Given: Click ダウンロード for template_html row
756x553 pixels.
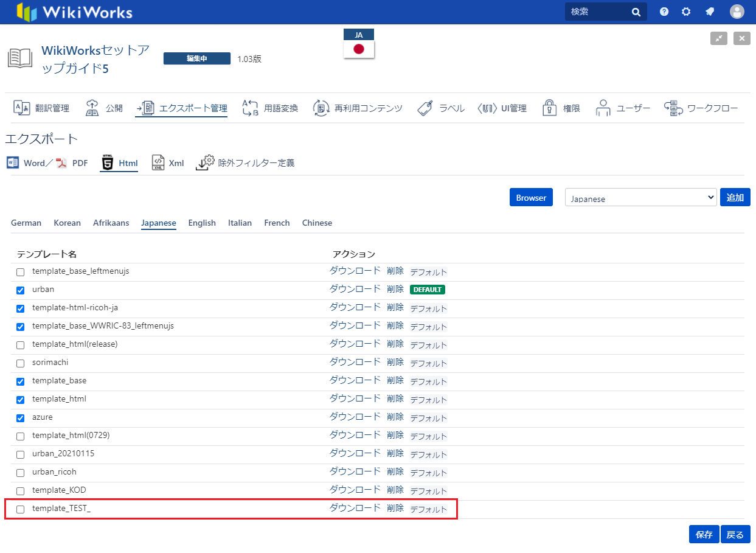Looking at the screenshot, I should point(355,398).
